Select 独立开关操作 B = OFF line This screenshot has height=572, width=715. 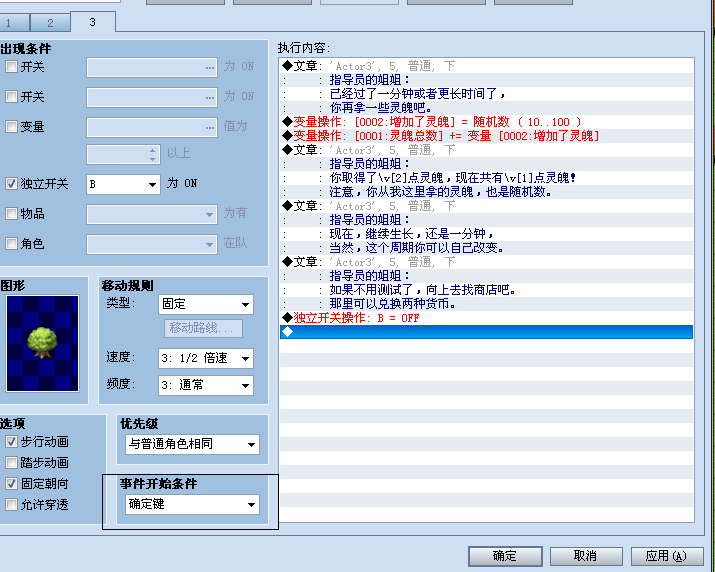[487, 318]
